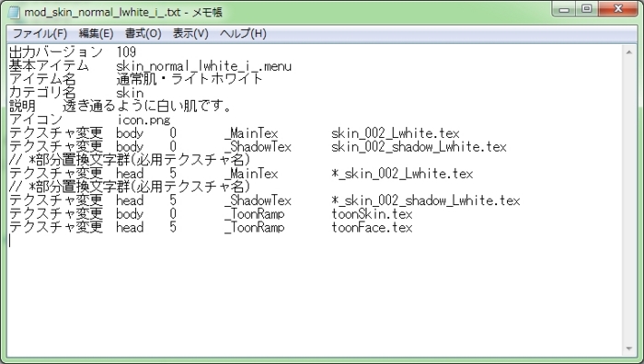Close the Notepad window

pyautogui.click(x=617, y=9)
